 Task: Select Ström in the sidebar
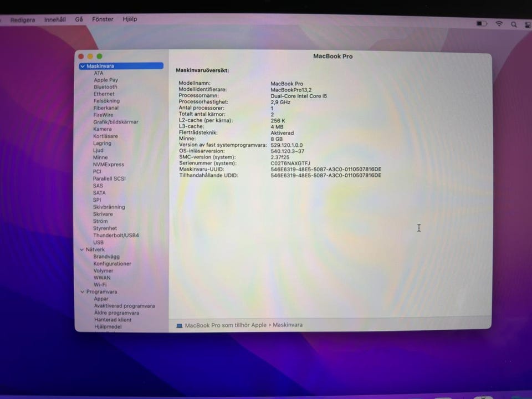(100, 221)
